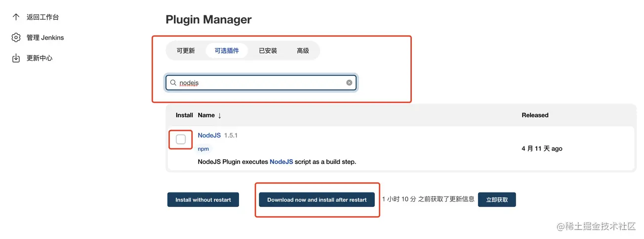Open the 已安装 tab
This screenshot has width=644, height=239.
pos(268,50)
